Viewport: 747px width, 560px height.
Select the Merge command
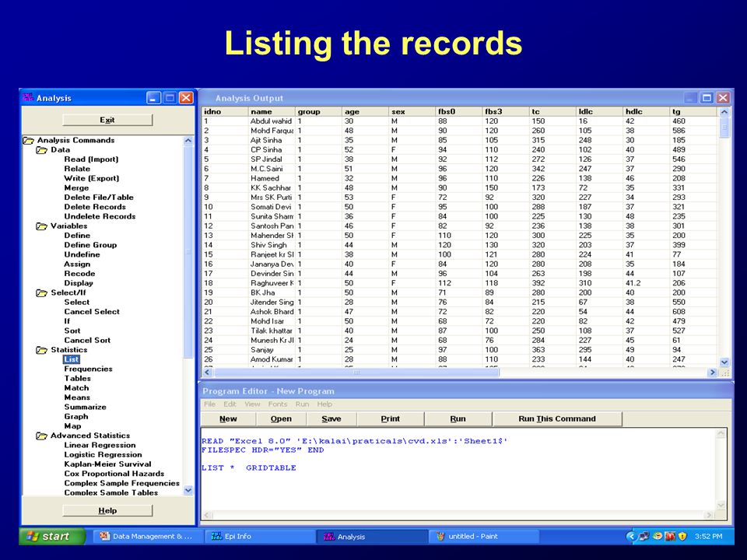(76, 188)
